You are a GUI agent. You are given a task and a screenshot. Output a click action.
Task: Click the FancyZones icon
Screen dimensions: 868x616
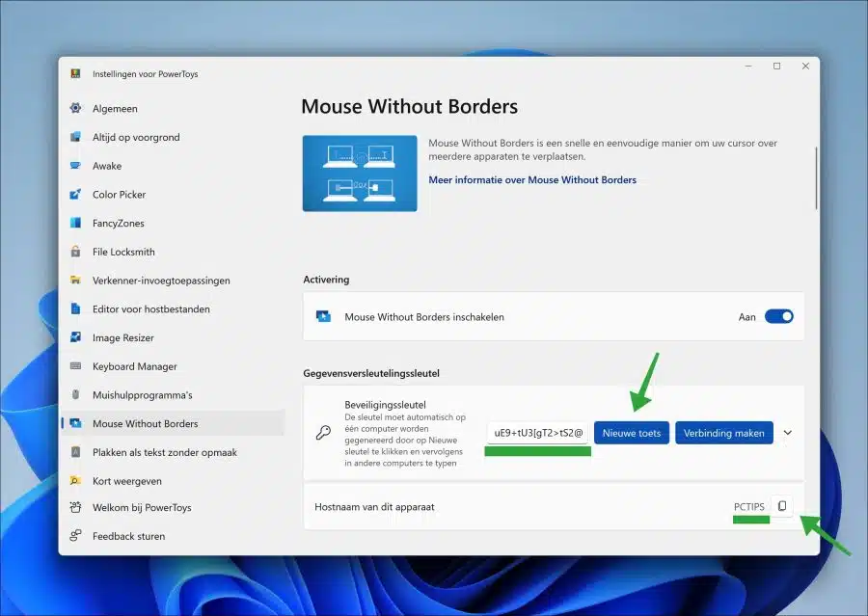[x=76, y=223]
